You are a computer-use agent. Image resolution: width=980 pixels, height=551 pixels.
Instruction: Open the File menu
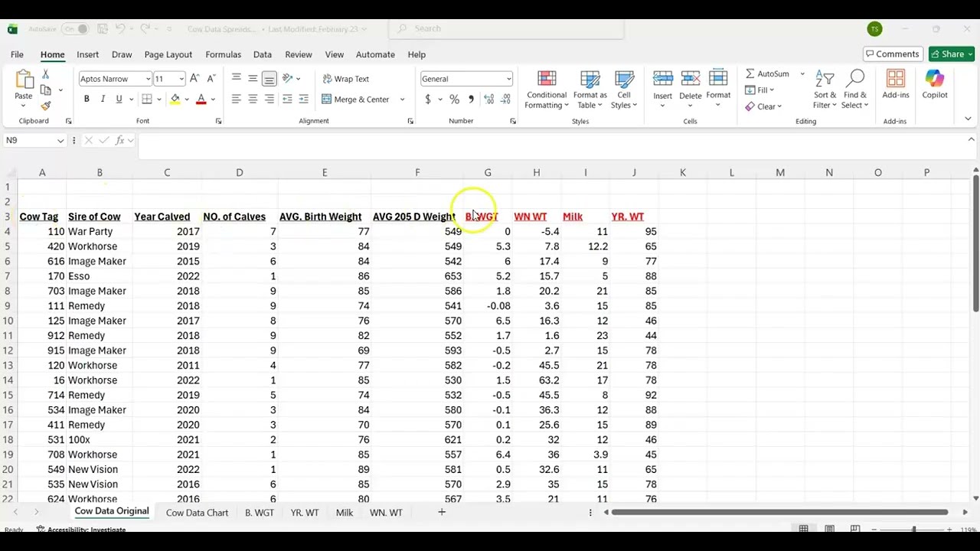pos(17,54)
